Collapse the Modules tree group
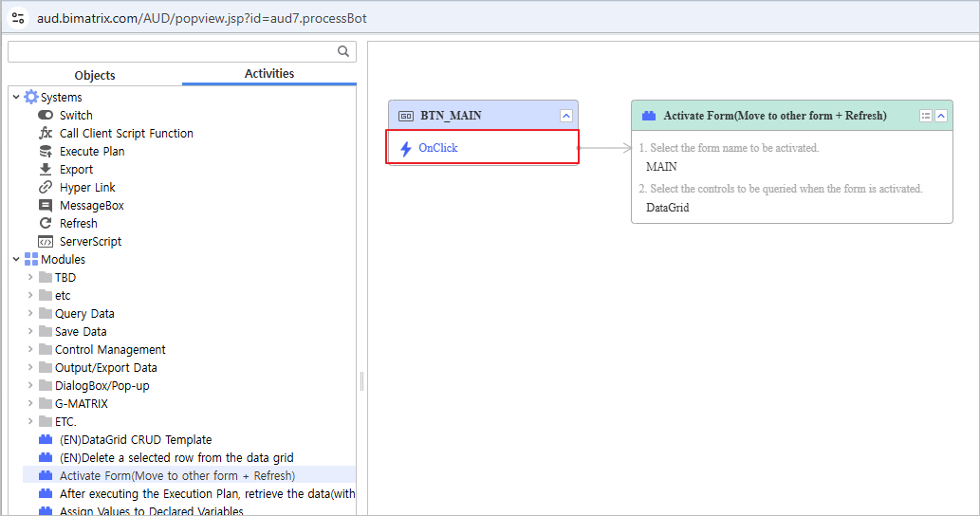 (16, 259)
